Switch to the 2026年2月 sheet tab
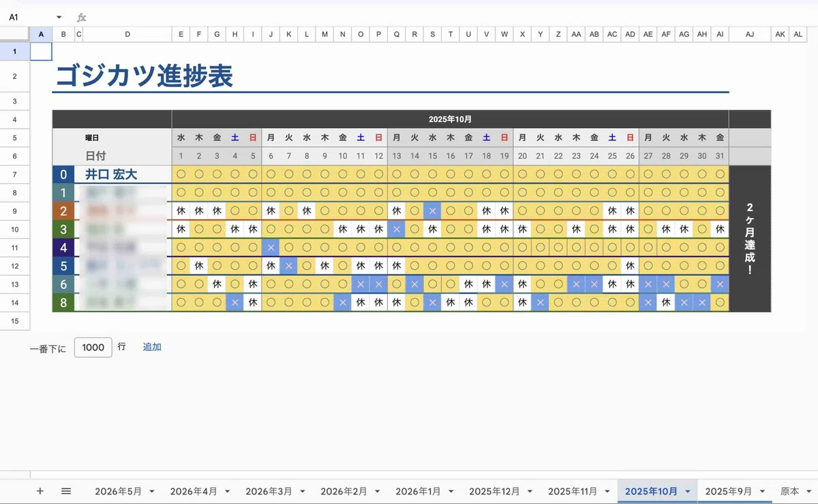Image resolution: width=818 pixels, height=504 pixels. tap(344, 491)
